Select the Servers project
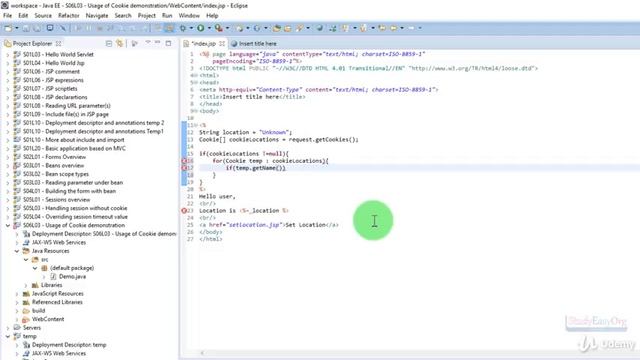The image size is (640, 360). (32, 328)
